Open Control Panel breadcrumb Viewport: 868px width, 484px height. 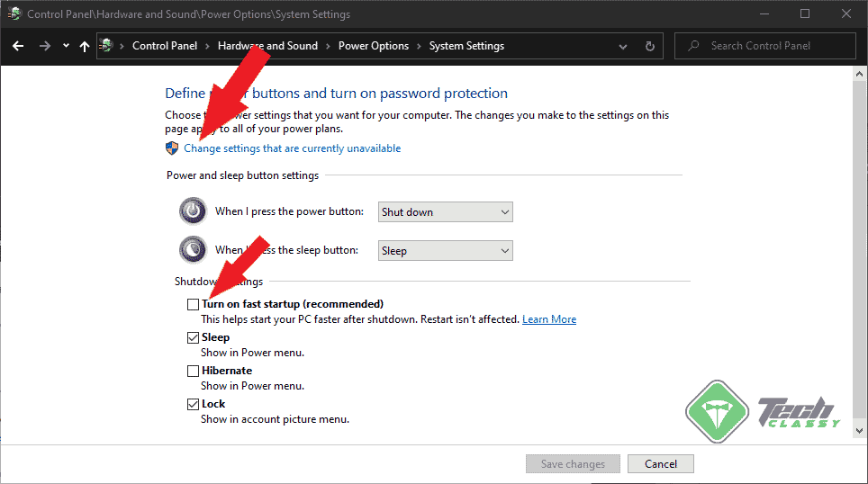point(165,46)
